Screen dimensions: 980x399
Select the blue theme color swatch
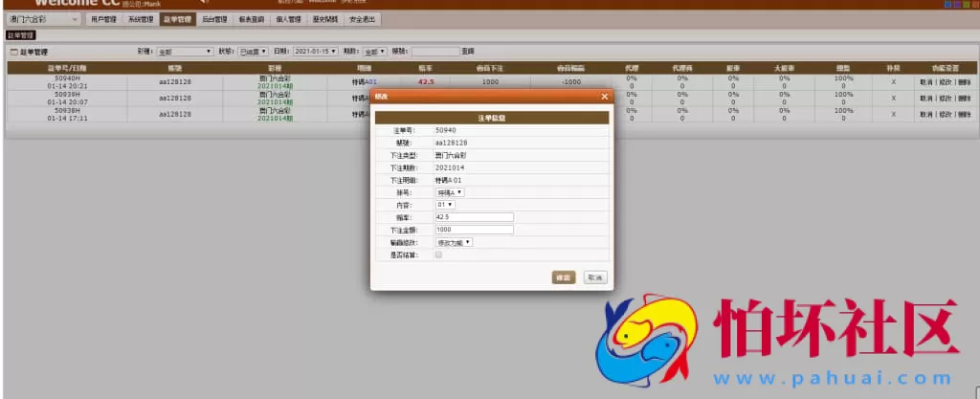click(x=948, y=4)
